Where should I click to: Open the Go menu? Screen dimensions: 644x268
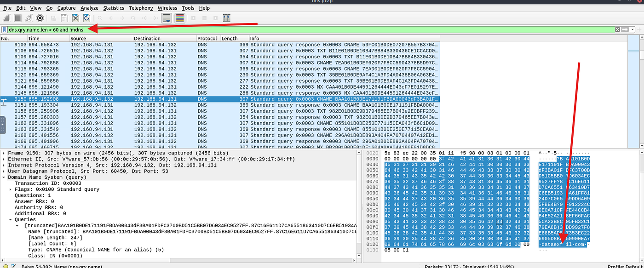[x=49, y=8]
